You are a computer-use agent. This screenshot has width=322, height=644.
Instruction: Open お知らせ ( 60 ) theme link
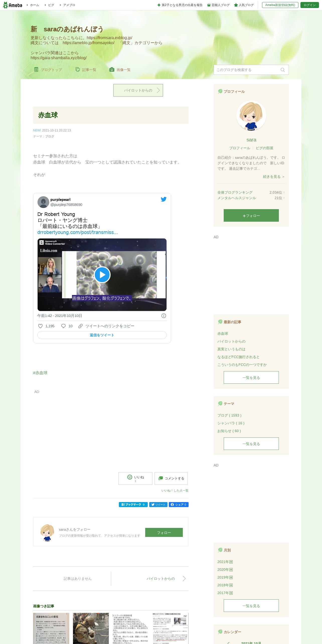[229, 431]
